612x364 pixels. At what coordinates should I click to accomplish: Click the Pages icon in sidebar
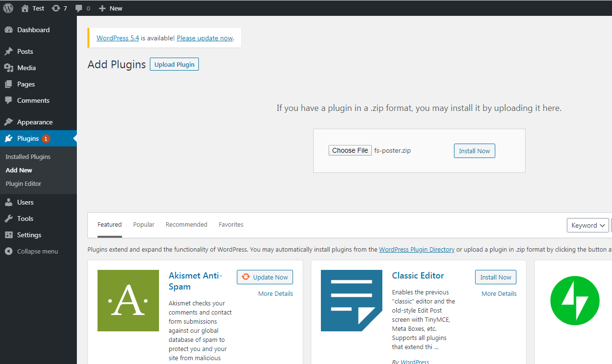[x=9, y=84]
